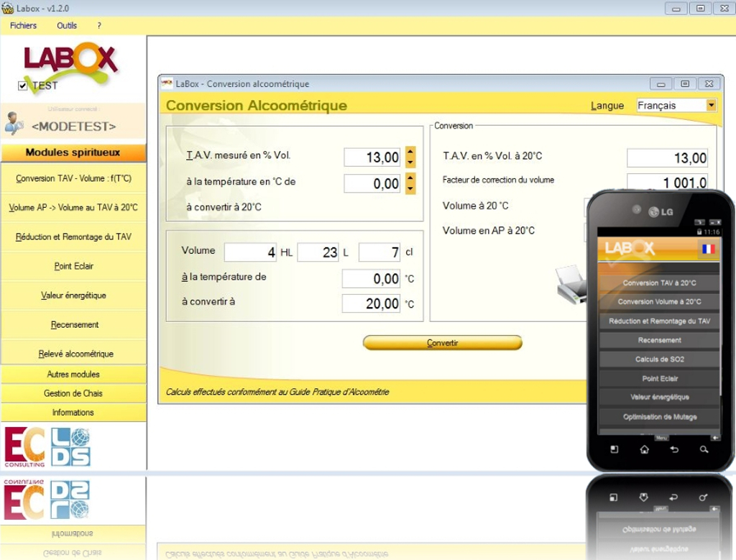The width and height of the screenshot is (736, 560).
Task: Click the T.A.V. en % Vol. à 20°C result field
Action: 667,157
